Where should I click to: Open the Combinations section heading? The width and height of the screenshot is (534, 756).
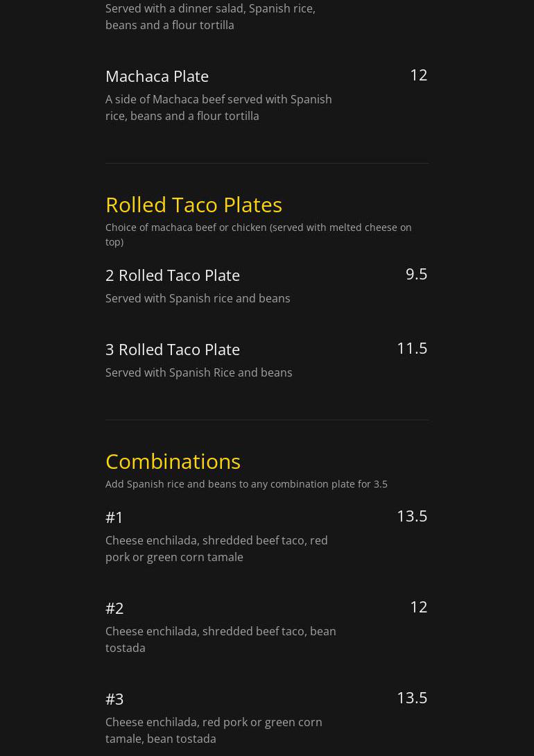173,461
